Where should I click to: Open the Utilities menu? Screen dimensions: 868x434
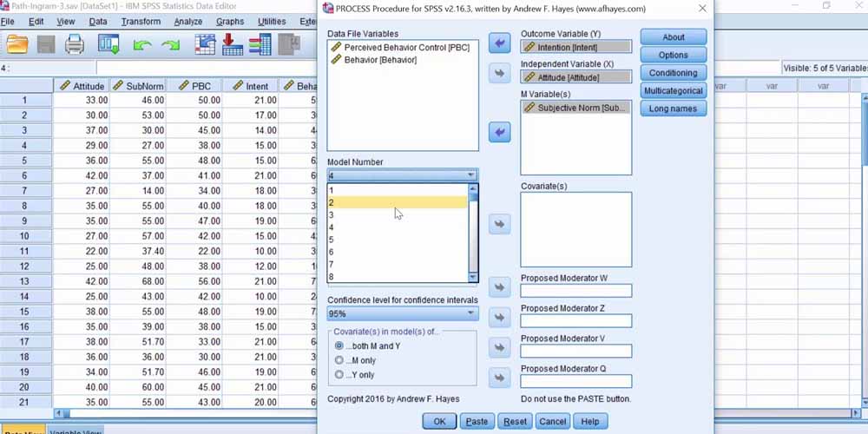[x=272, y=22]
